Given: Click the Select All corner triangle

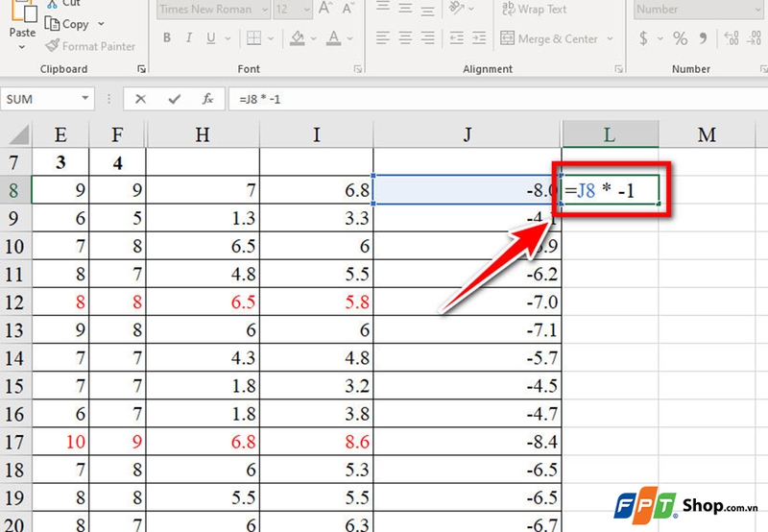Looking at the screenshot, I should click(x=18, y=134).
